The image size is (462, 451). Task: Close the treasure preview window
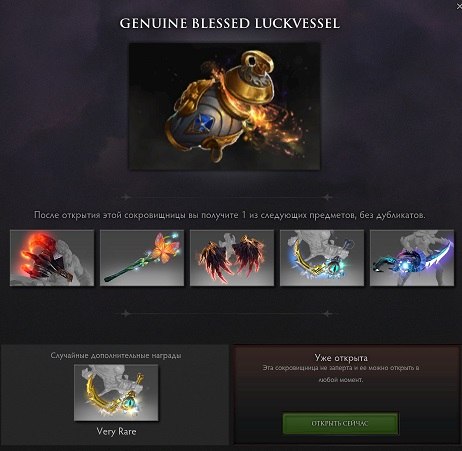click(x=459, y=6)
